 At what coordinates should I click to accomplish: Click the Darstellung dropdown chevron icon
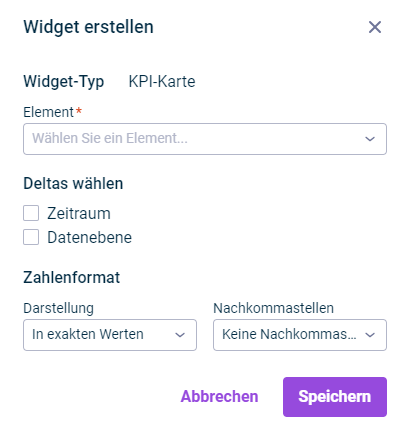[180, 335]
